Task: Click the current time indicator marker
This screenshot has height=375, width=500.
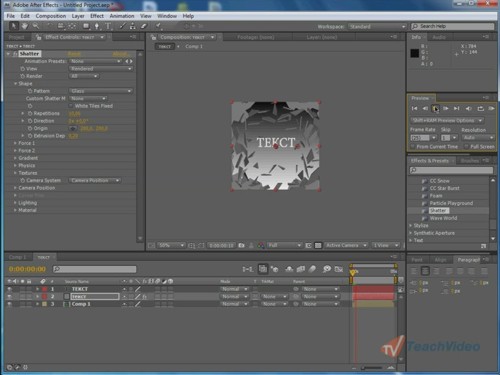Action: (352, 272)
